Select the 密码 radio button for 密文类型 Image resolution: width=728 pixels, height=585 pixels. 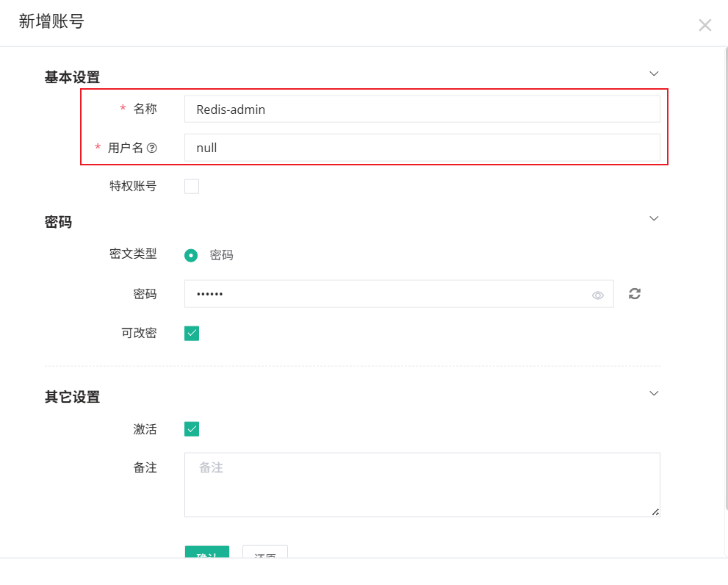pyautogui.click(x=191, y=255)
